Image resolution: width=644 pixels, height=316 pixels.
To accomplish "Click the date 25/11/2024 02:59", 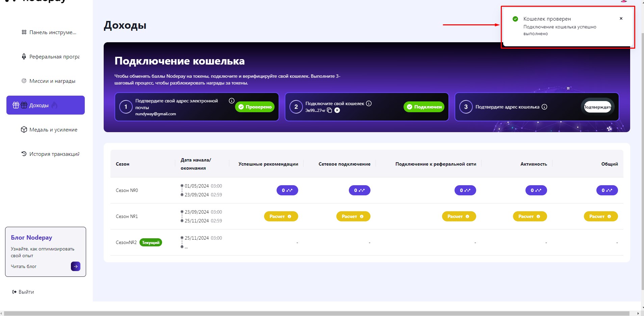I will click(203, 221).
